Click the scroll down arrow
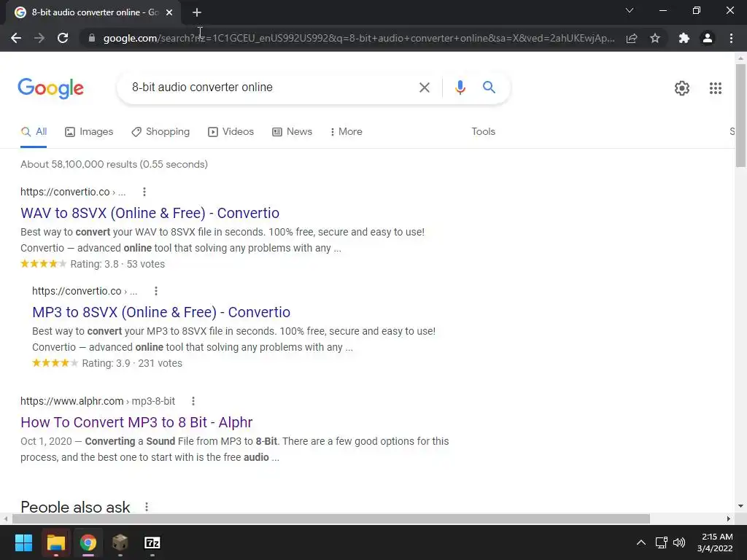The image size is (747, 560). [x=740, y=506]
